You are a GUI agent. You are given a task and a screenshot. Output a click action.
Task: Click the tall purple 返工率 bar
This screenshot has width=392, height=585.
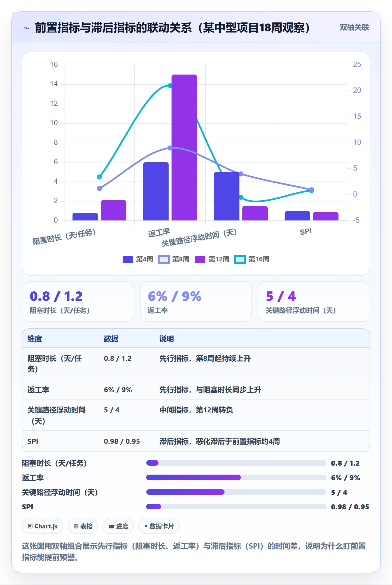click(x=184, y=147)
